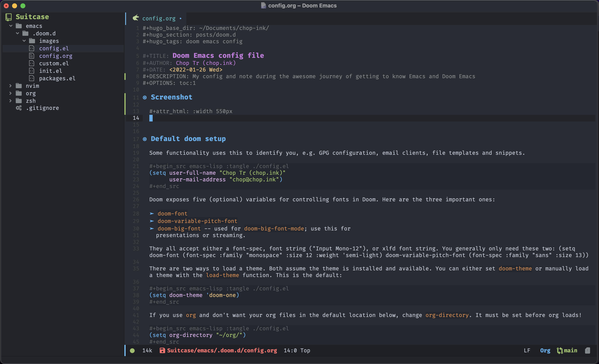The image size is (599, 364).
Task: Collapse the images folder chevron
Action: pos(24,41)
